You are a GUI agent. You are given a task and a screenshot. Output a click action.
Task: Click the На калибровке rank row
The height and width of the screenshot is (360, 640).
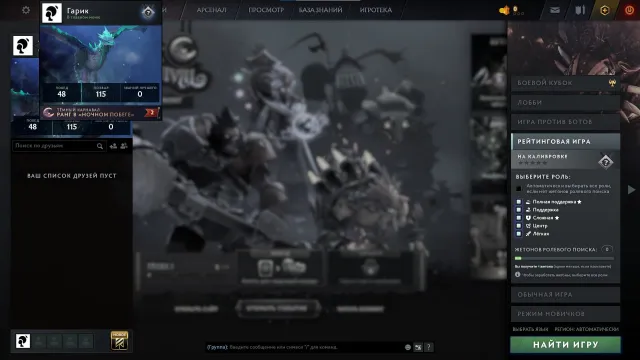(565, 160)
